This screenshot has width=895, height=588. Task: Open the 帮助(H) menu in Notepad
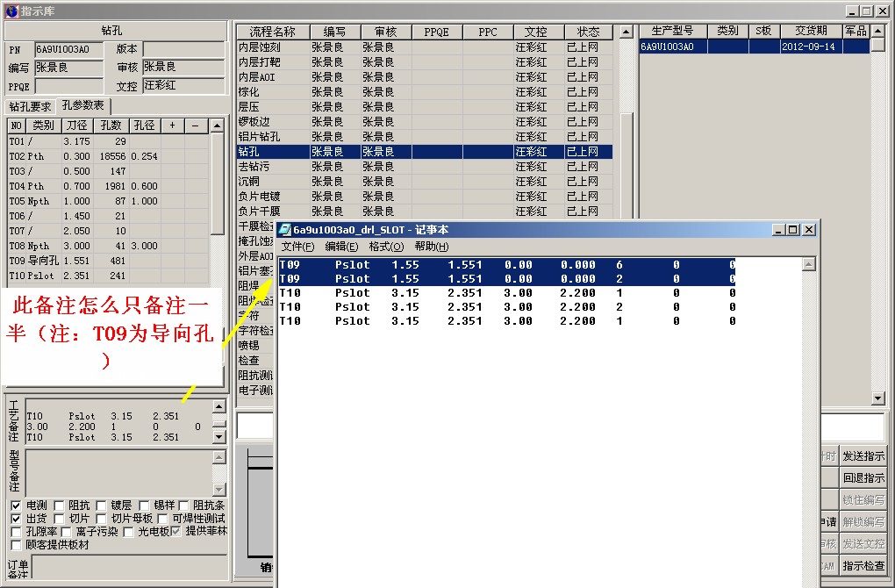tap(432, 246)
